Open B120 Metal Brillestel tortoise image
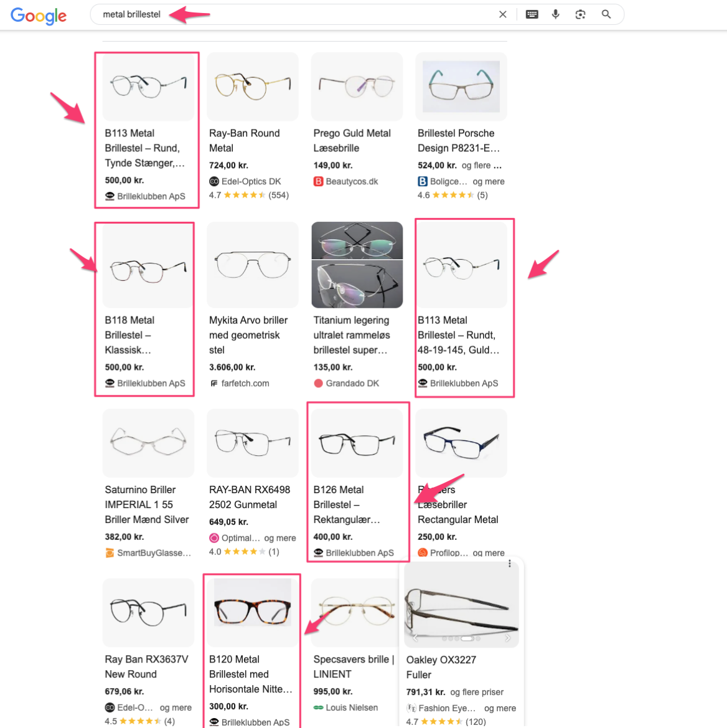Viewport: 727px width, 728px height. coord(252,612)
